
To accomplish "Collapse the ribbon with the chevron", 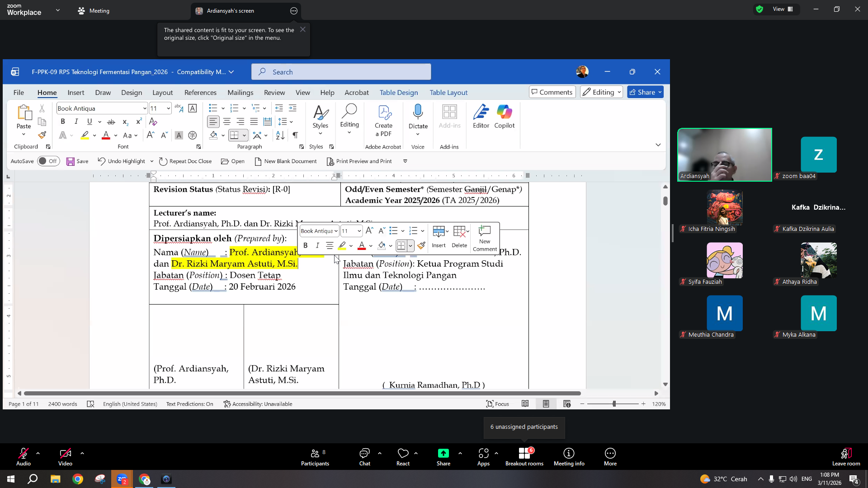I will [658, 145].
